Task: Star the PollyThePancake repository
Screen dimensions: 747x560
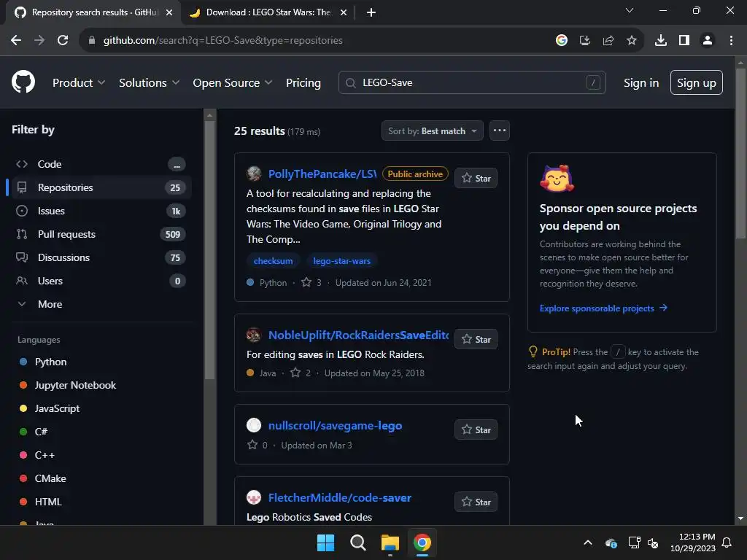Action: (x=476, y=178)
